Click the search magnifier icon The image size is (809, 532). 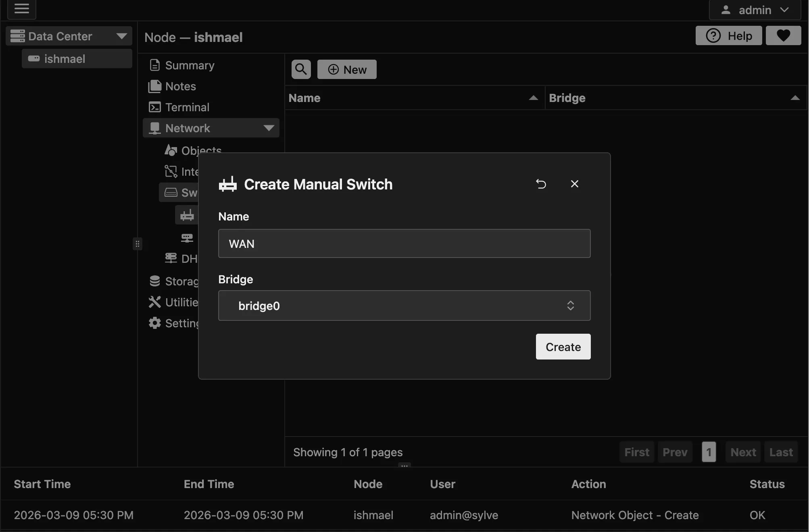(301, 69)
